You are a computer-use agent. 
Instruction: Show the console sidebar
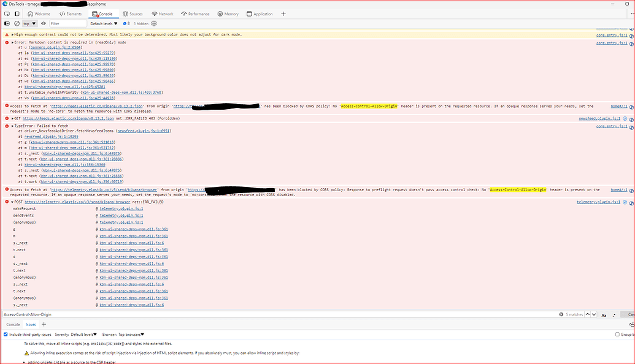(x=6, y=23)
